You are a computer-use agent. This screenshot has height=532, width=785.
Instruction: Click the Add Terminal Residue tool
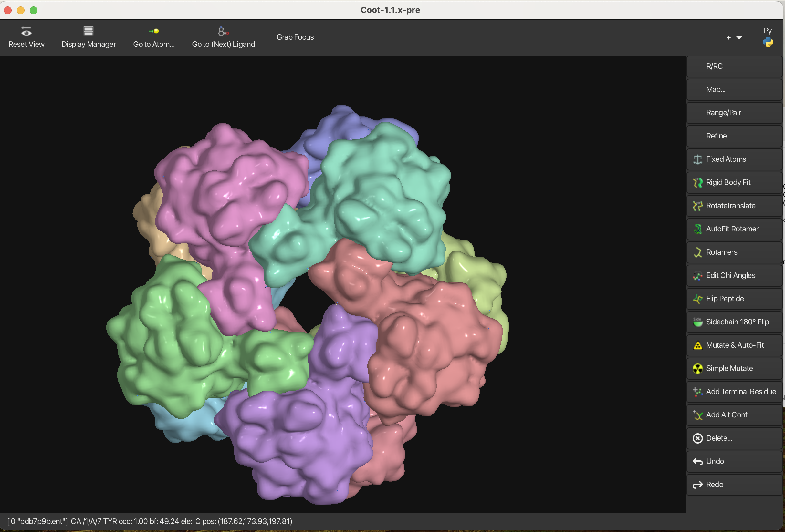coord(734,392)
